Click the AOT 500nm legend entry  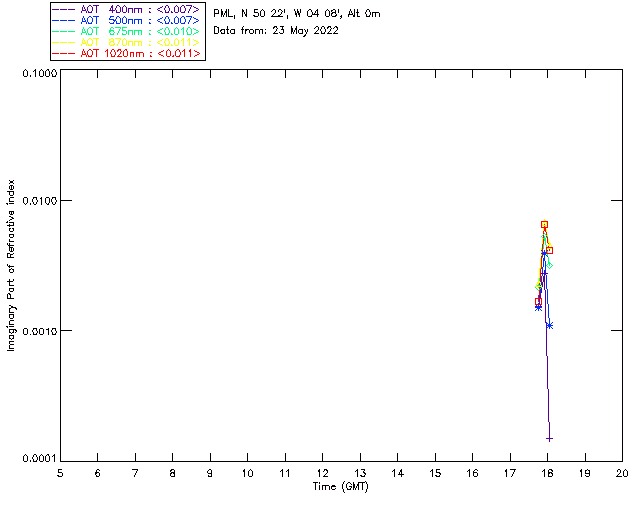click(x=126, y=20)
